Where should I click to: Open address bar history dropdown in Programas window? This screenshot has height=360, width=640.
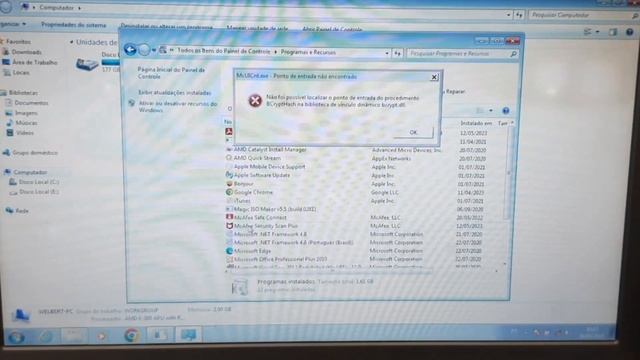coord(387,53)
